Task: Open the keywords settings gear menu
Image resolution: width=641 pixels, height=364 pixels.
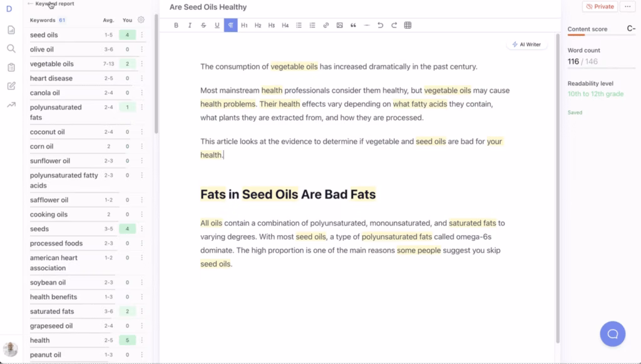Action: 141,19
